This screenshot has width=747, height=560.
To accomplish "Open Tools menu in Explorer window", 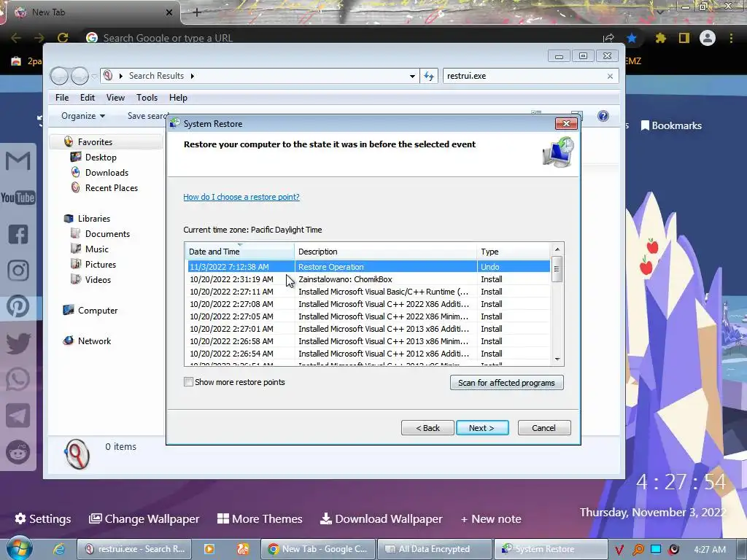I will (147, 98).
